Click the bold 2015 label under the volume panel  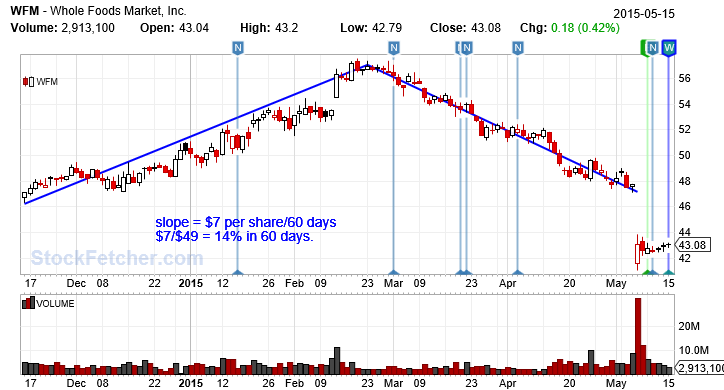[x=191, y=383]
